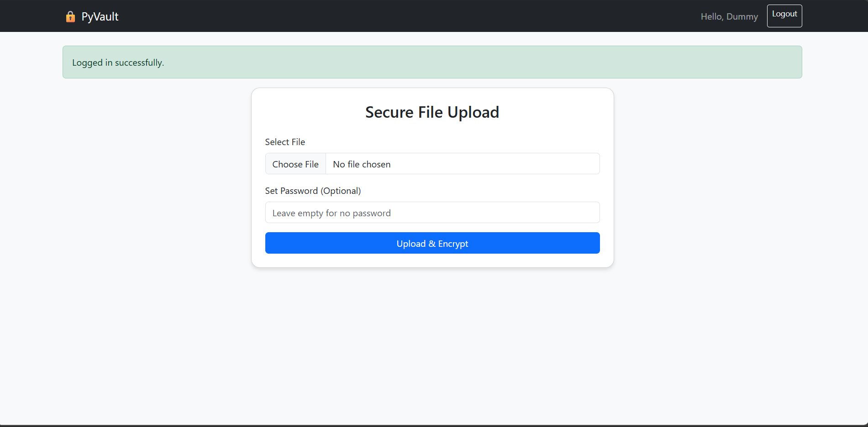Image resolution: width=868 pixels, height=427 pixels.
Task: Click the word "Dummy" in the greeting
Action: (742, 17)
